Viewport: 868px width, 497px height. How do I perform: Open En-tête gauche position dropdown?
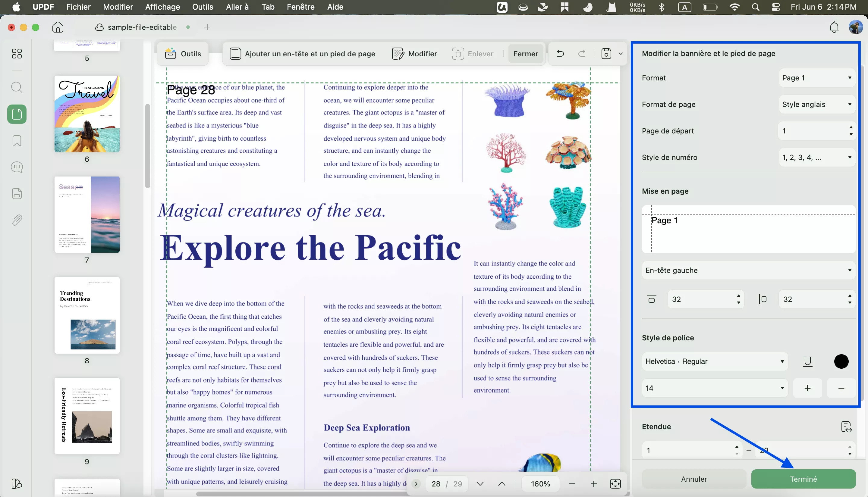click(x=748, y=270)
